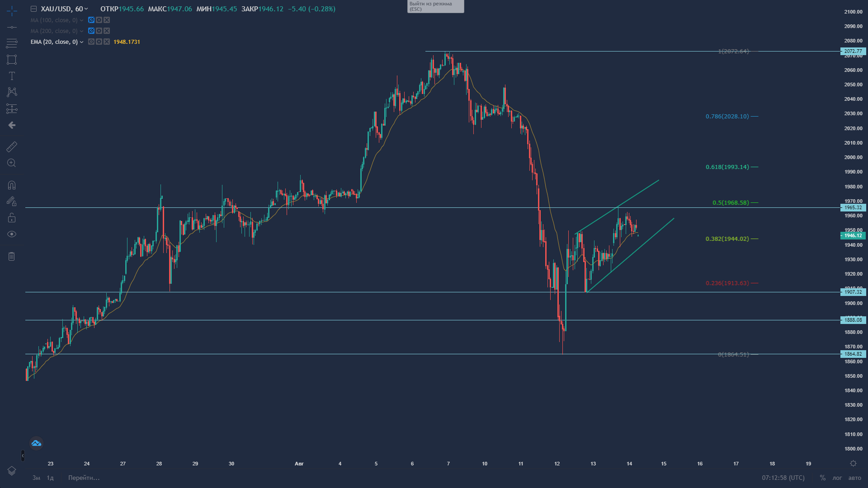Click the current price label 1946.12
This screenshot has height=488, width=868.
(853, 236)
